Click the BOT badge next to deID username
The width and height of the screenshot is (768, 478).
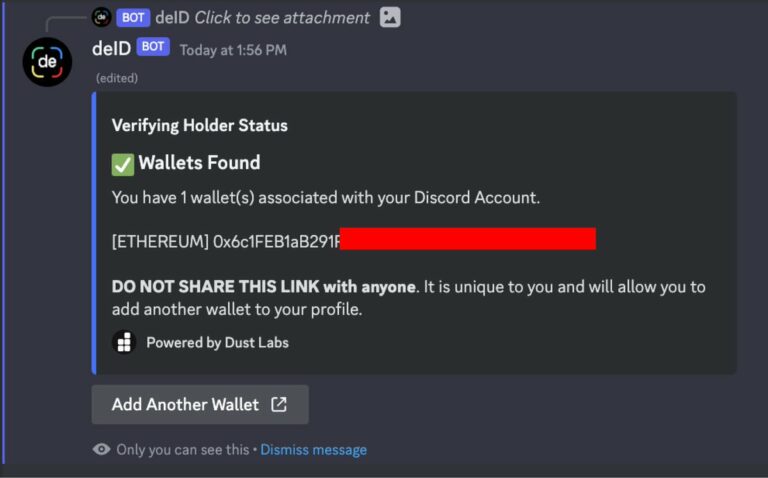[x=153, y=47]
